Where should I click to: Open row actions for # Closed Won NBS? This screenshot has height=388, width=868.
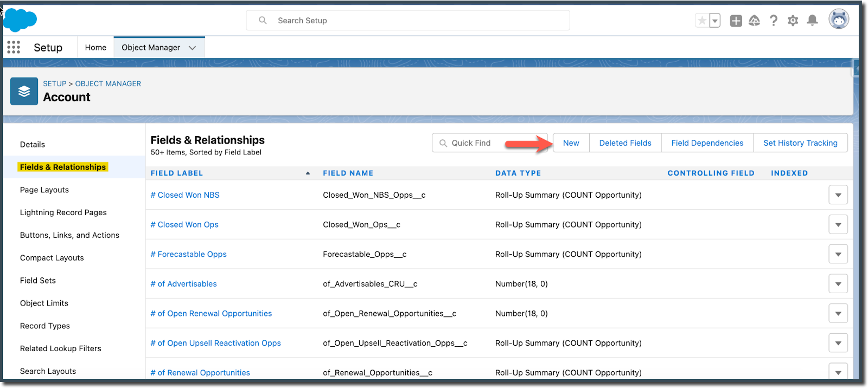tap(838, 195)
